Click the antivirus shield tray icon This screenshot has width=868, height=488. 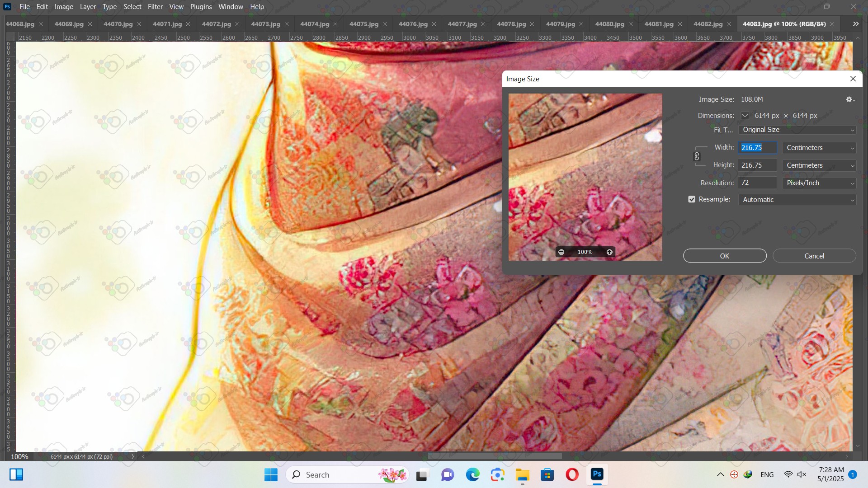tap(734, 474)
